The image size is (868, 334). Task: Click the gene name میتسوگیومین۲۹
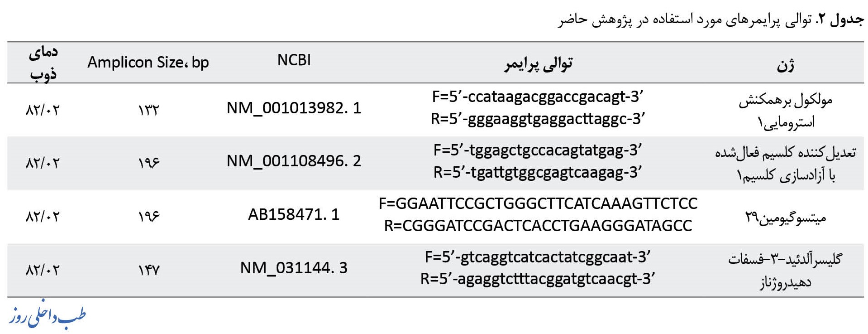(x=786, y=218)
